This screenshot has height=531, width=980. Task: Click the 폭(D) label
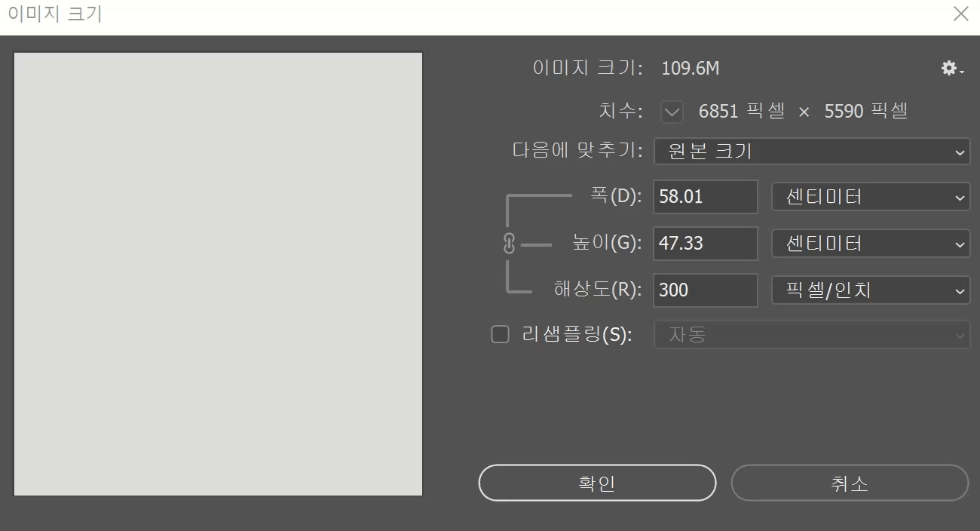tap(616, 197)
